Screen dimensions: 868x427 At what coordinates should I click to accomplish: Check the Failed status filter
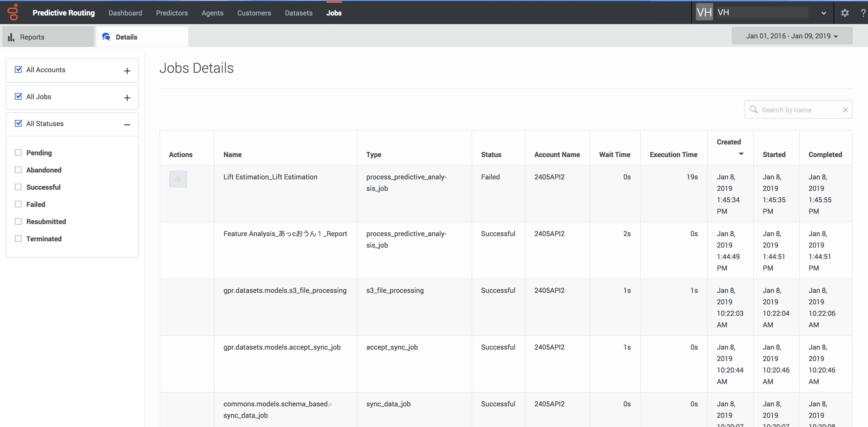click(x=18, y=204)
